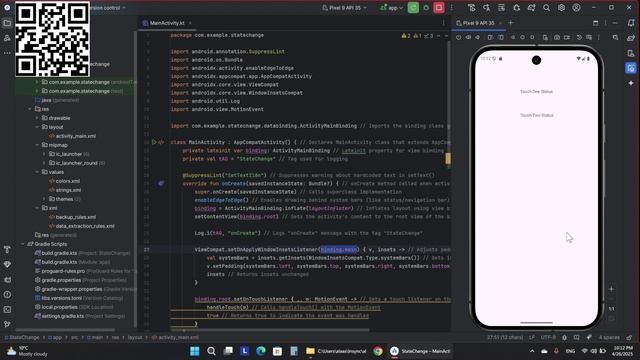Open Search Everywhere magnifier in title bar
Image resolution: width=640 pixels, height=360 pixels.
point(546,8)
